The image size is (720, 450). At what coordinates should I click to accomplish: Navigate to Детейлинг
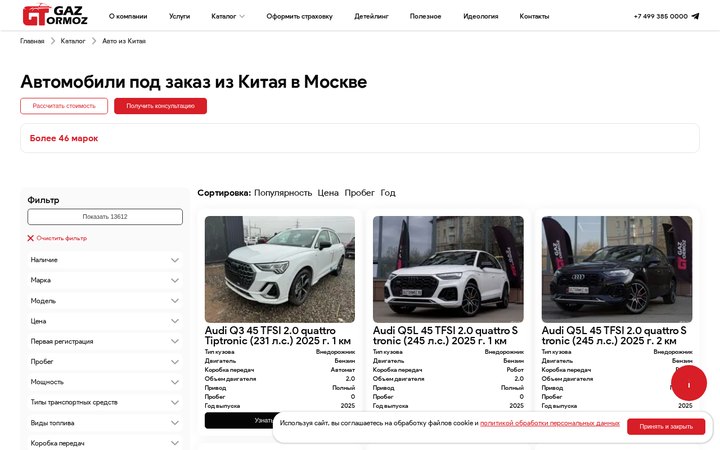coord(371,16)
